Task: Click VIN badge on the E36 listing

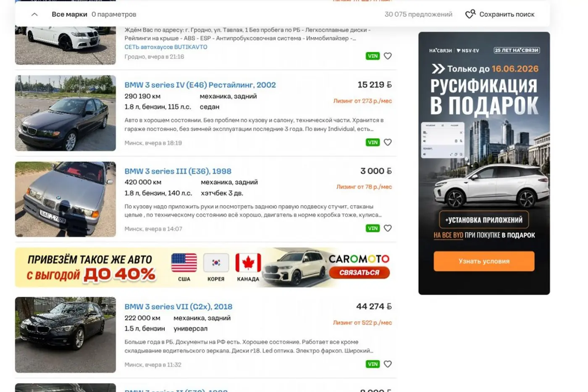Action: pos(373,228)
